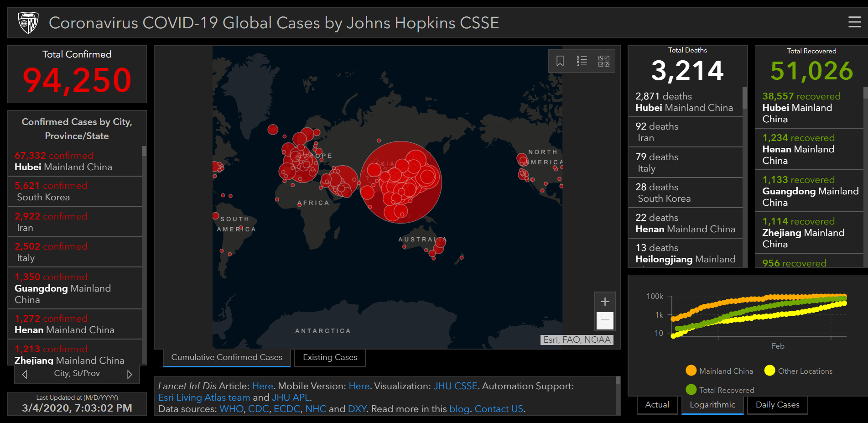
Task: Open the JHU CSSE link
Action: tap(455, 386)
